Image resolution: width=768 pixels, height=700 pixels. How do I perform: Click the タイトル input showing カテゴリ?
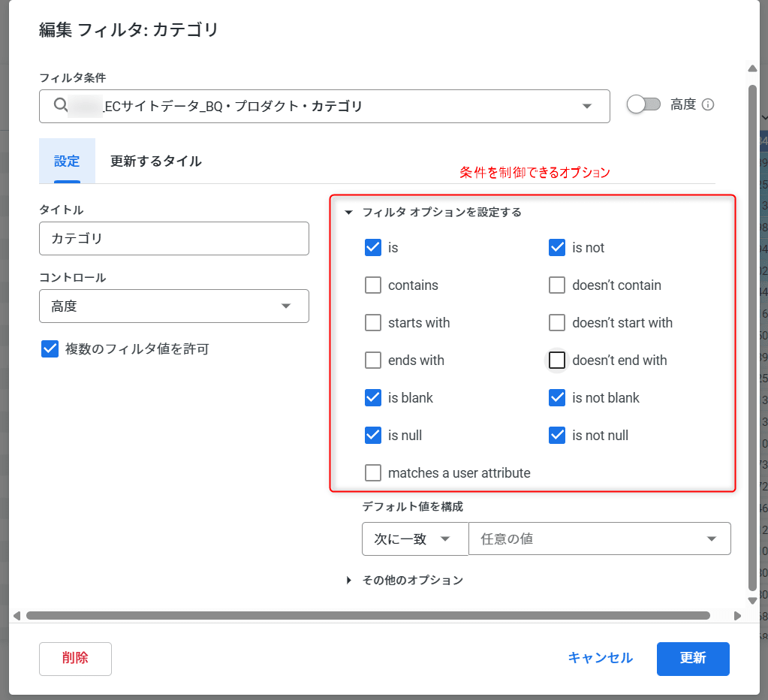[174, 238]
